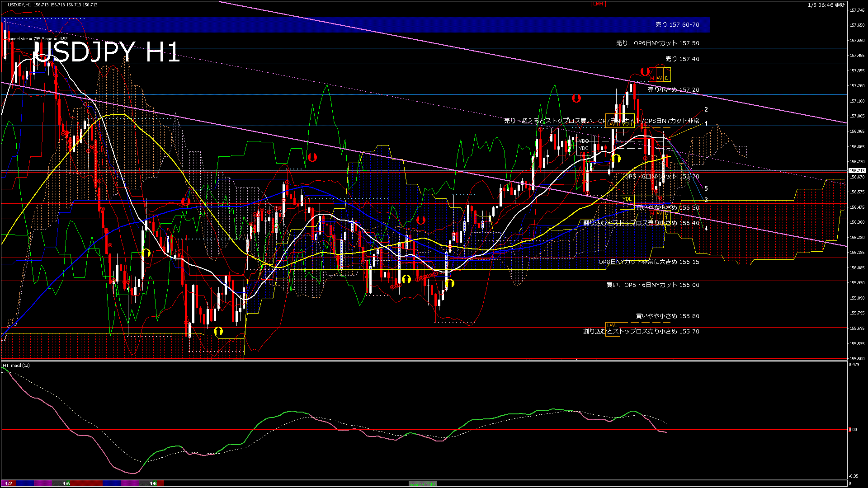Click the USDJPY,H1 symbol header text
Screen dimensions: 868x488
click(x=19, y=5)
